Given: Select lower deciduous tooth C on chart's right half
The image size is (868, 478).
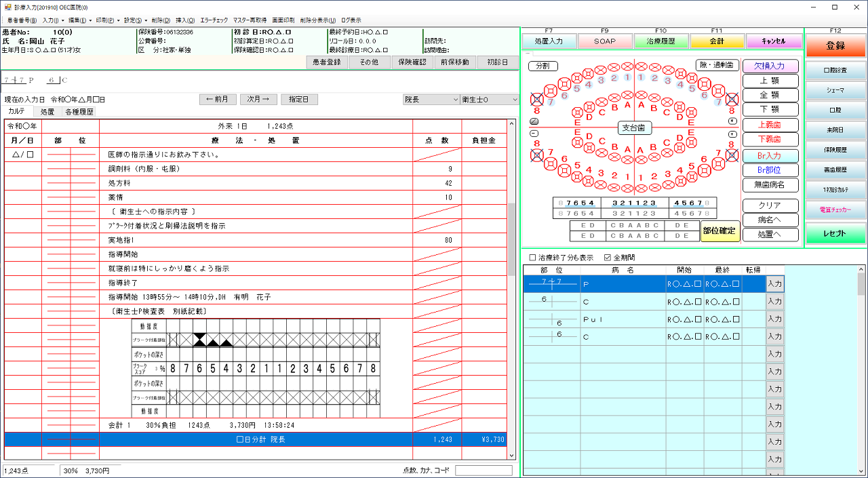Looking at the screenshot, I should point(667,153).
